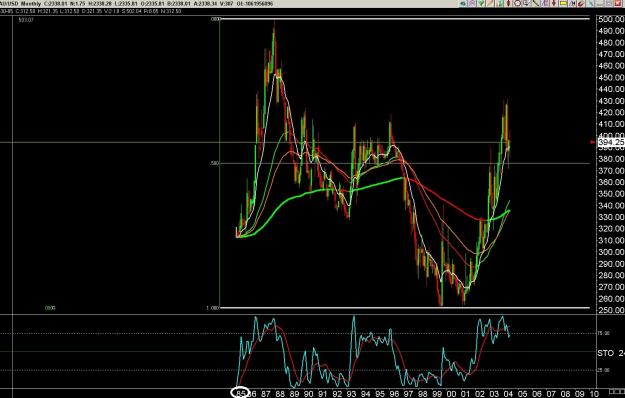Click the red X icon at toolbar end
The image size is (625, 398).
(618, 4)
